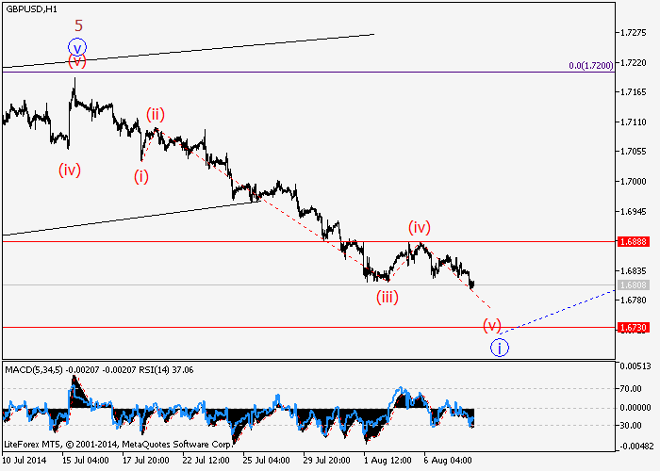This screenshot has height=471, width=660.
Task: Click the 0.00000 indicator zero level value
Action: pyautogui.click(x=636, y=408)
